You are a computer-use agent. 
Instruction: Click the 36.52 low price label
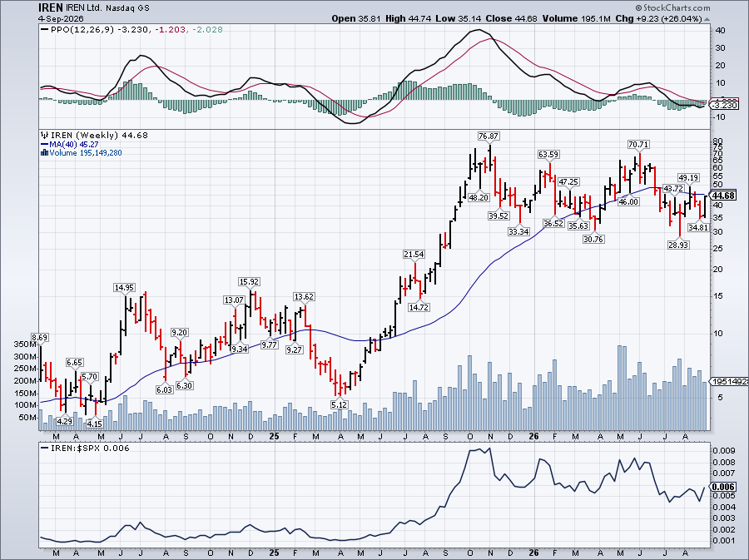[x=553, y=223]
